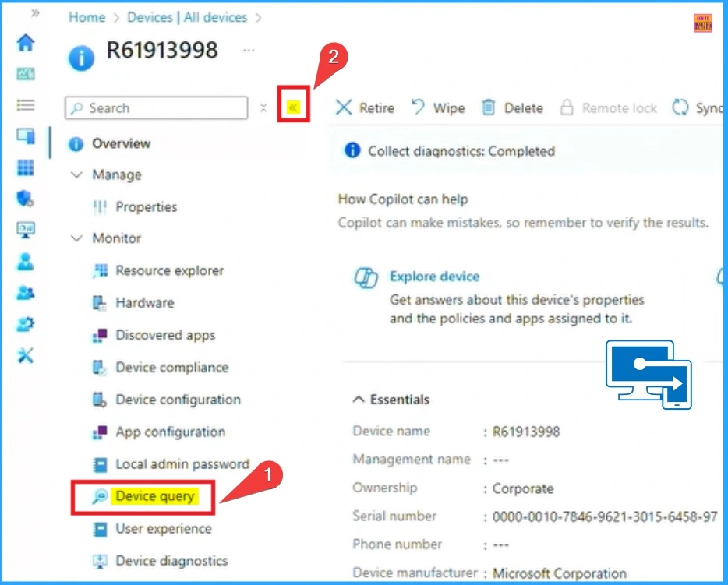Collapse the device menu with double chevron
This screenshot has height=585, width=728.
(x=293, y=107)
